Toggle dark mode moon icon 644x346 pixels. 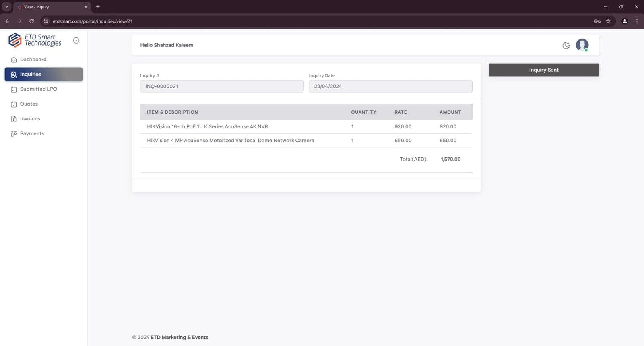(x=566, y=45)
